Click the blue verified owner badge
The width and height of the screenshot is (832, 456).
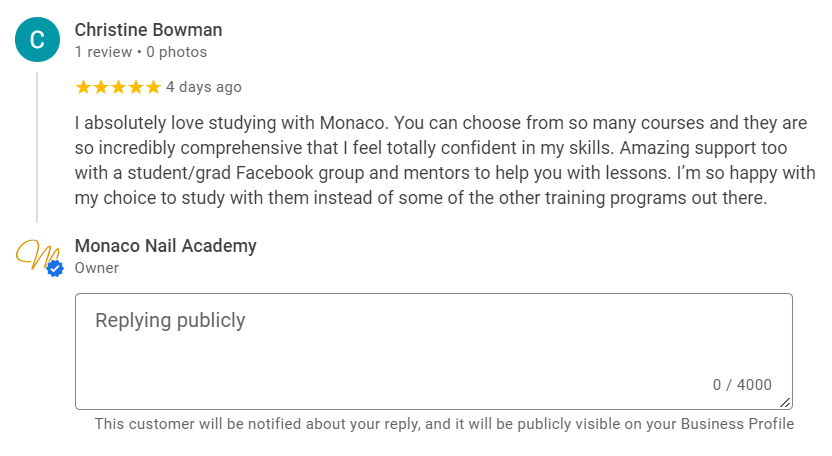55,268
